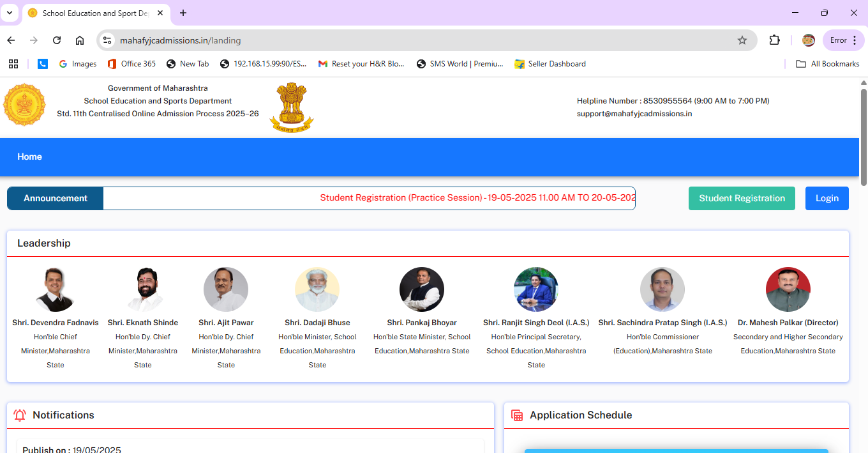The height and width of the screenshot is (453, 868).
Task: Click the browser forward arrow
Action: point(34,40)
